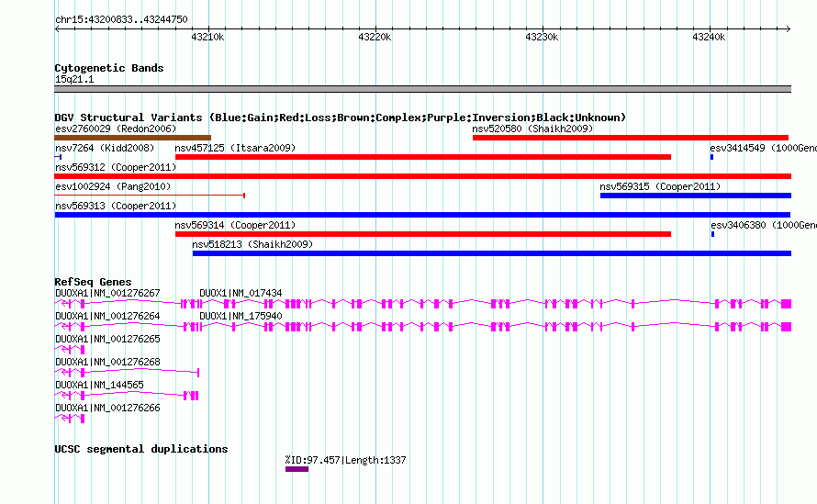Image resolution: width=817 pixels, height=504 pixels.
Task: Select the 15q21.1 cytogenetic band bar
Action: [x=422, y=89]
